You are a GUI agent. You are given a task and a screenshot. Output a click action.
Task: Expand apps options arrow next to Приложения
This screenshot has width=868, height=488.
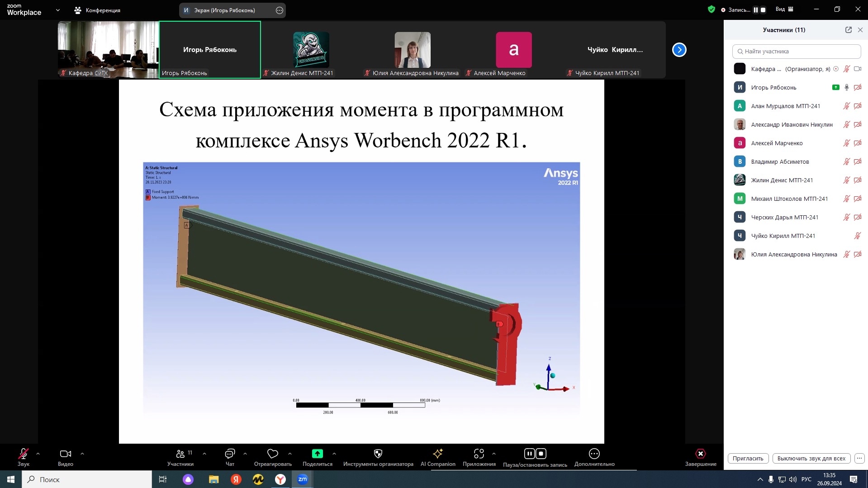click(494, 454)
